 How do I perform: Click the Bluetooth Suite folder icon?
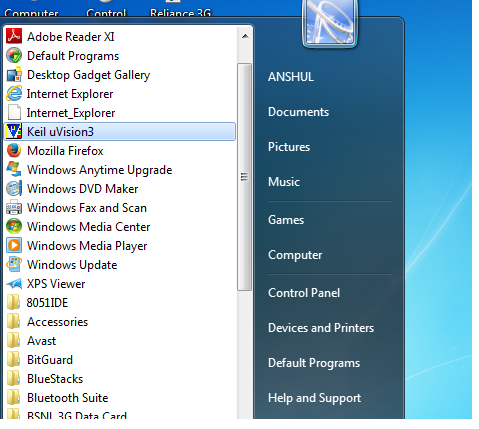(14, 397)
